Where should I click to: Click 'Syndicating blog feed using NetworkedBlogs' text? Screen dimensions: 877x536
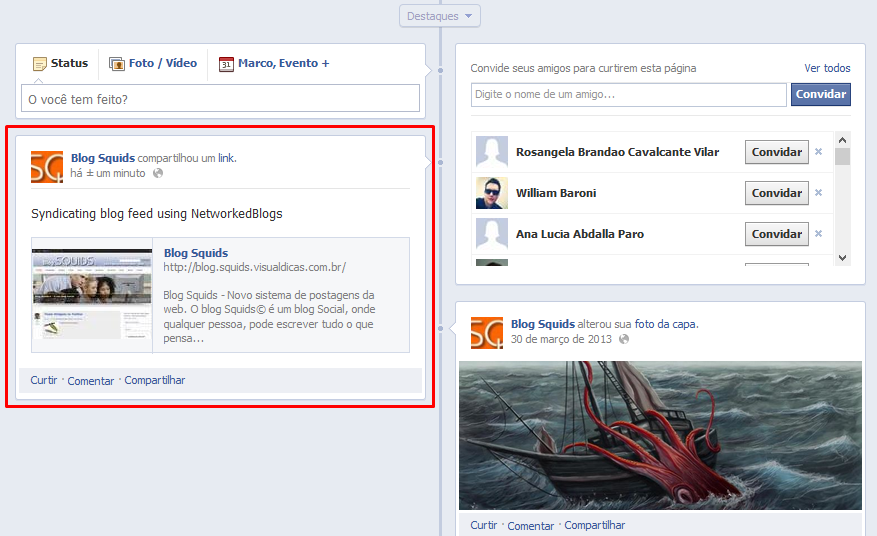click(x=157, y=214)
